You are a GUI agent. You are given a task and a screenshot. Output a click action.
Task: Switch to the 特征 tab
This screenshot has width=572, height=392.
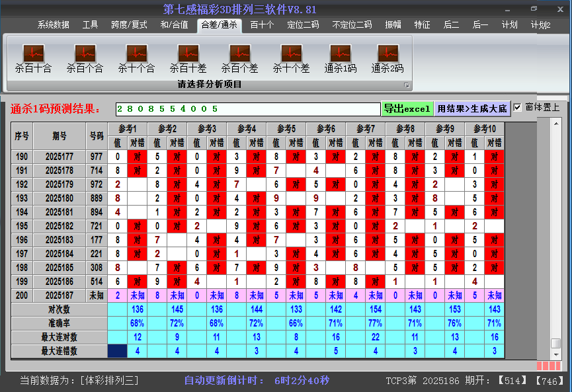(x=422, y=25)
